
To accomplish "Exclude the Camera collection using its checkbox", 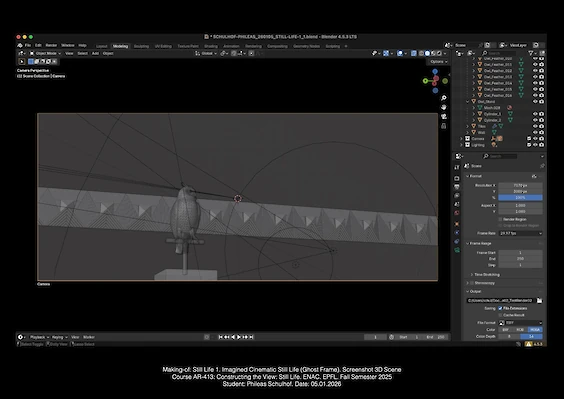I will click(529, 139).
